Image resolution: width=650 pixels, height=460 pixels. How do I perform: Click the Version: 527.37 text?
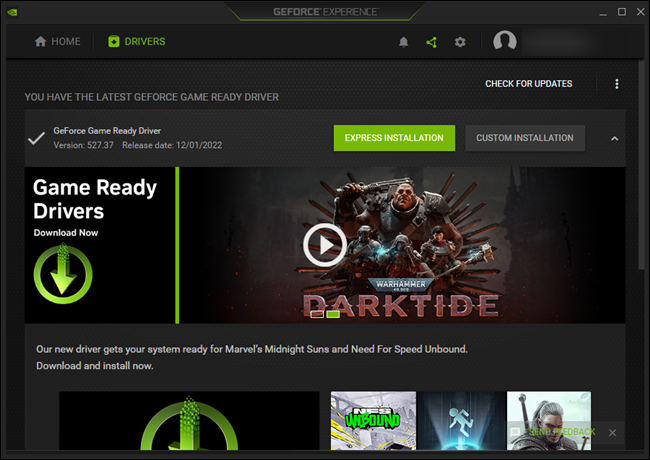pos(83,145)
